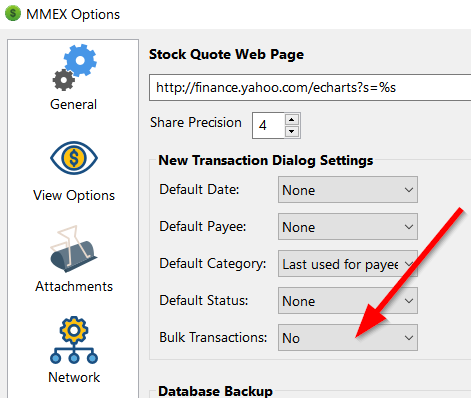Screen dimensions: 471x398
Task: Select the View Options eye icon
Action: coord(74,158)
